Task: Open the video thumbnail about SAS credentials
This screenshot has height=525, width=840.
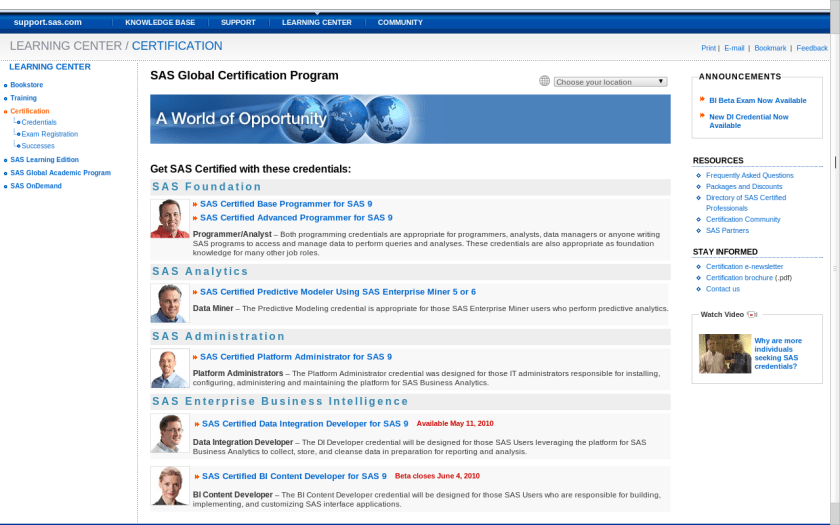Action: click(724, 353)
